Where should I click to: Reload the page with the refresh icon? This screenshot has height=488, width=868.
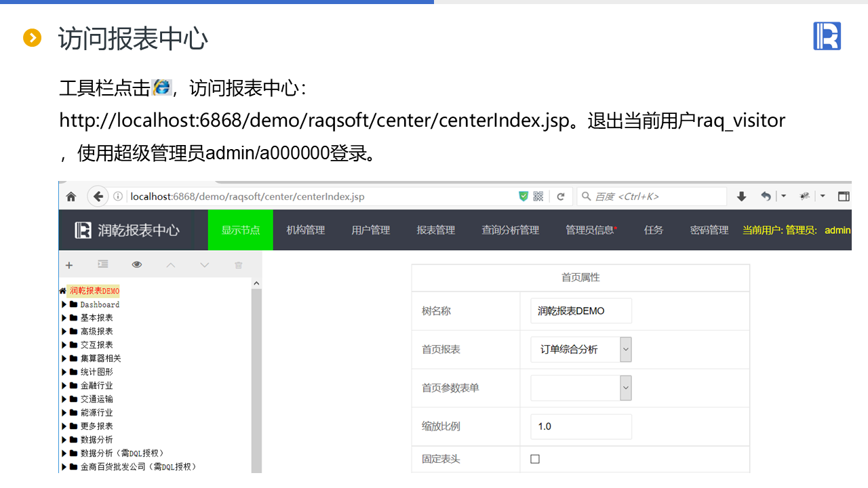561,197
